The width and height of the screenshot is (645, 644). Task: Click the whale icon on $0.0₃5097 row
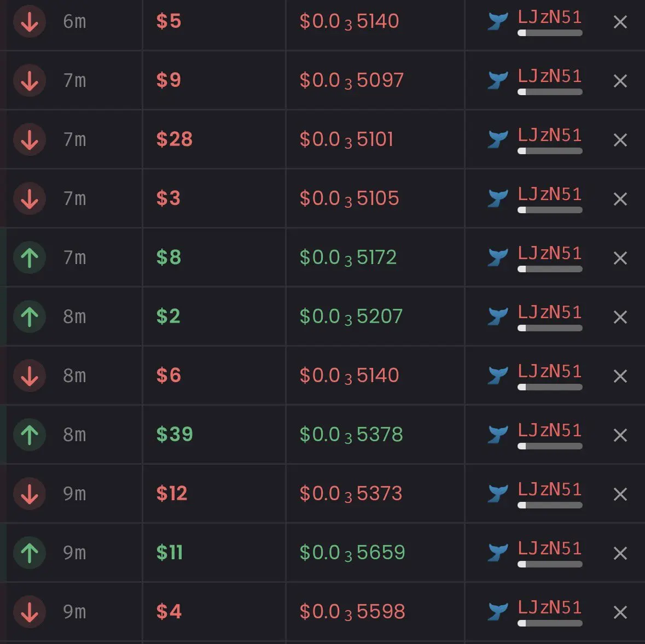[498, 80]
